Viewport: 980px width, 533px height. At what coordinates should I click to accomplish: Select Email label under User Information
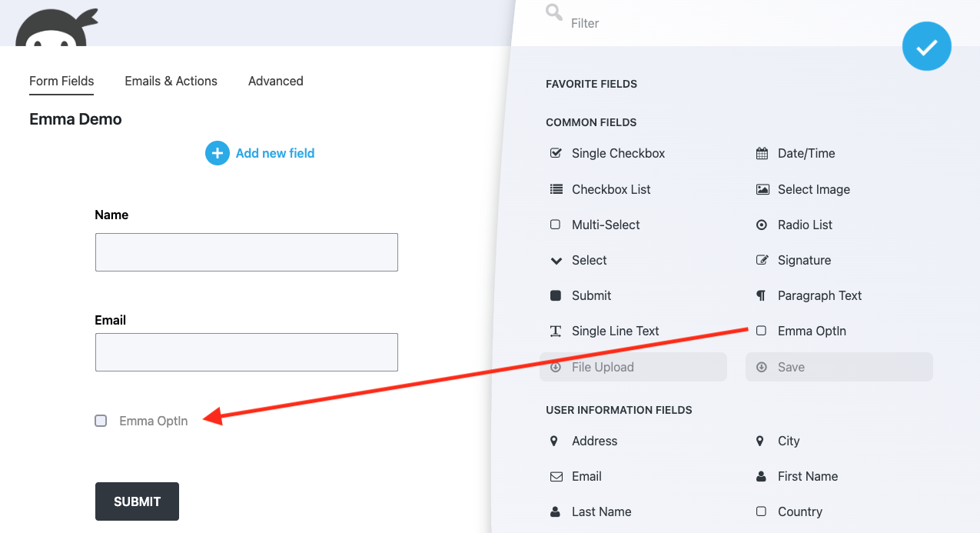coord(586,476)
